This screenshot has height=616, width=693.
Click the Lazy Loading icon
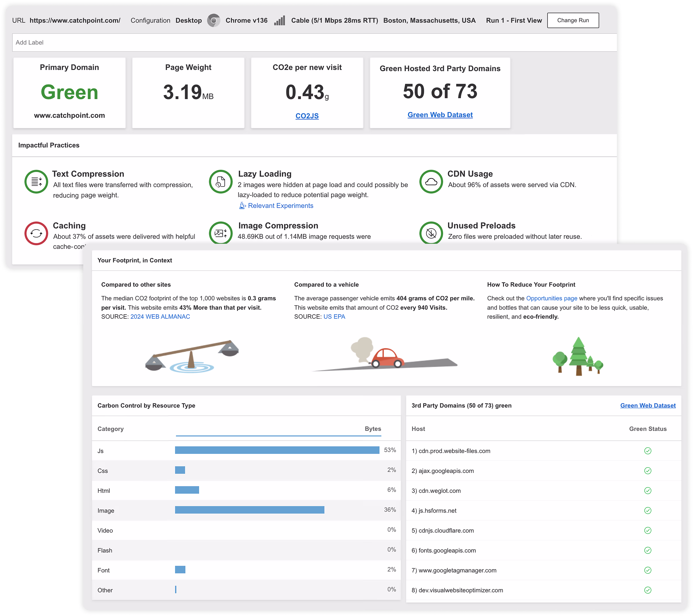[221, 182]
